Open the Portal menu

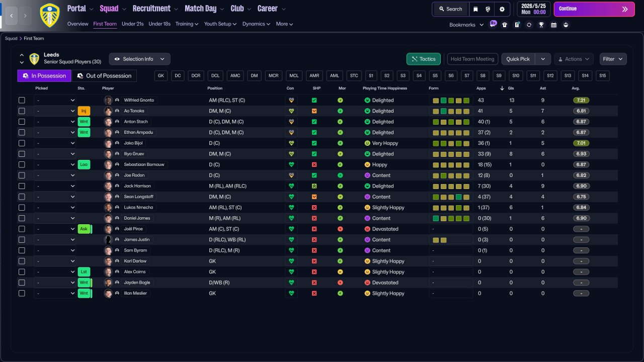[x=80, y=9]
